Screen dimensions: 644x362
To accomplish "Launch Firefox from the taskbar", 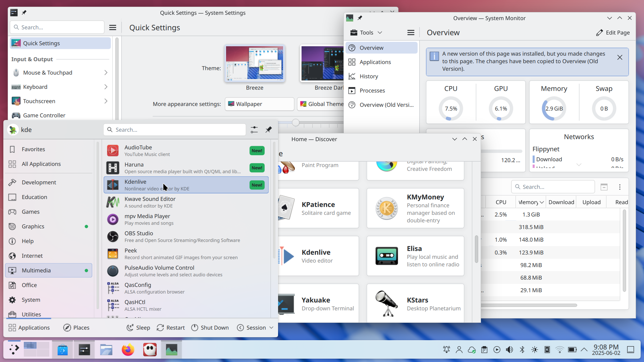I will coord(128,349).
